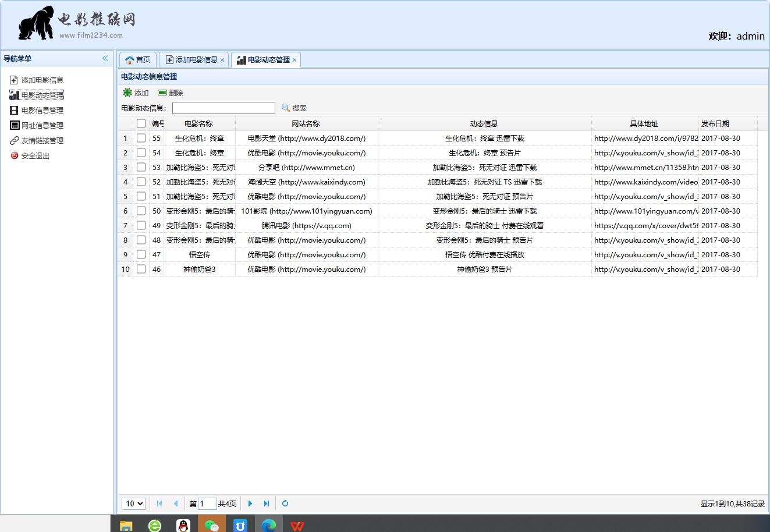This screenshot has width=770, height=532.
Task: Open 电影动态管理 in the navigation menu
Action: pos(37,95)
